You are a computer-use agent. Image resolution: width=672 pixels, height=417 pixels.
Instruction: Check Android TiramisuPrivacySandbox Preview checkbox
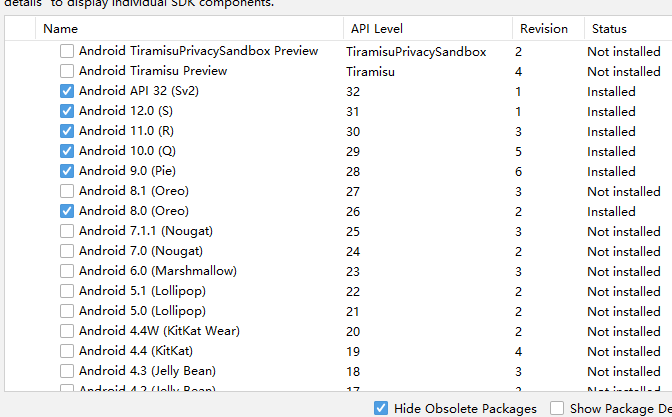point(66,51)
